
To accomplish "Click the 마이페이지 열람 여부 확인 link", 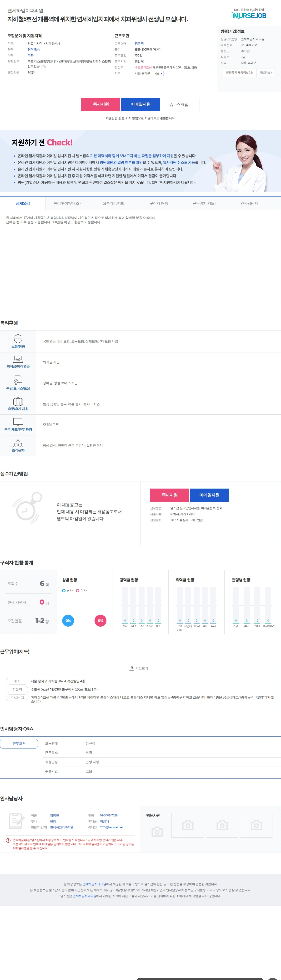I will point(121,162).
